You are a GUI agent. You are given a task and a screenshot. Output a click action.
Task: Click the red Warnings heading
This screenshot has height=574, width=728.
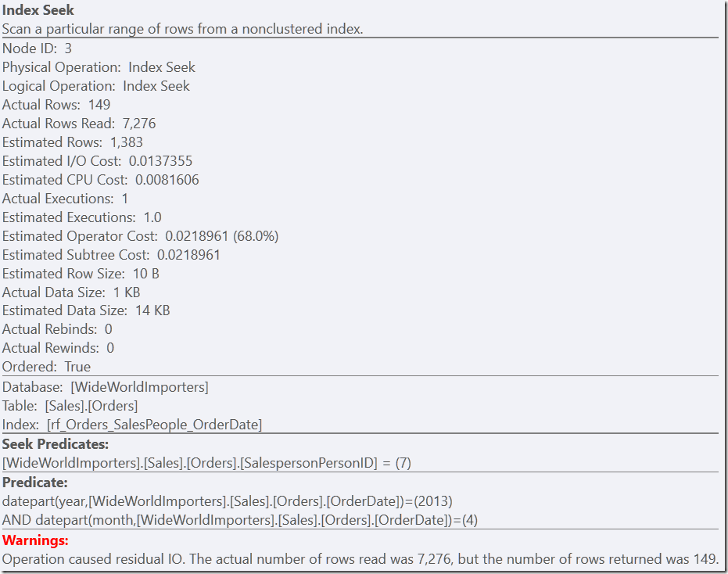point(35,540)
